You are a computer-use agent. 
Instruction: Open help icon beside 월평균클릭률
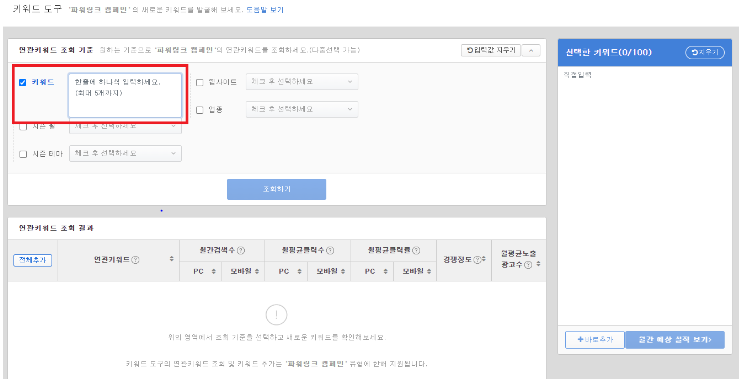point(416,250)
